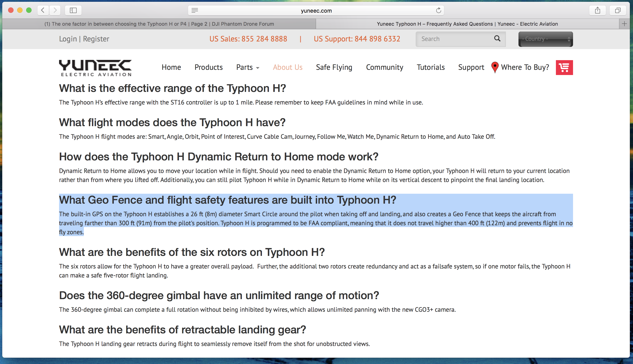
Task: Click text 'effective range with the ST16 controller'
Action: point(158,102)
